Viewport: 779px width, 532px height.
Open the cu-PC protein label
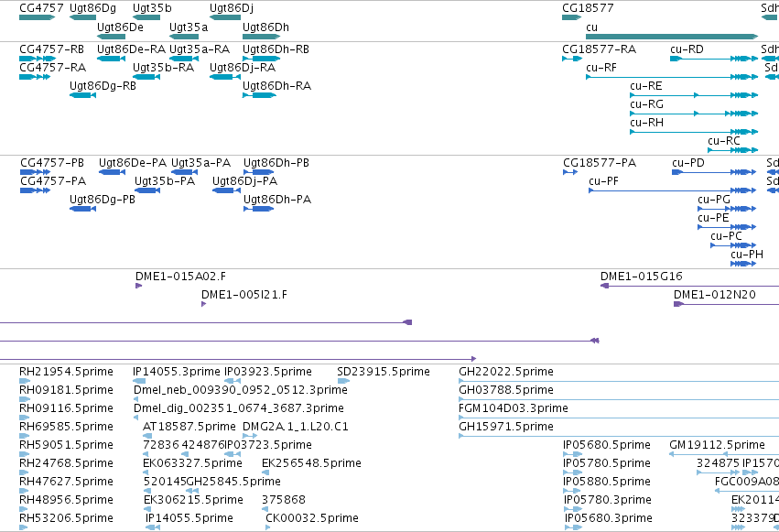pyautogui.click(x=726, y=236)
